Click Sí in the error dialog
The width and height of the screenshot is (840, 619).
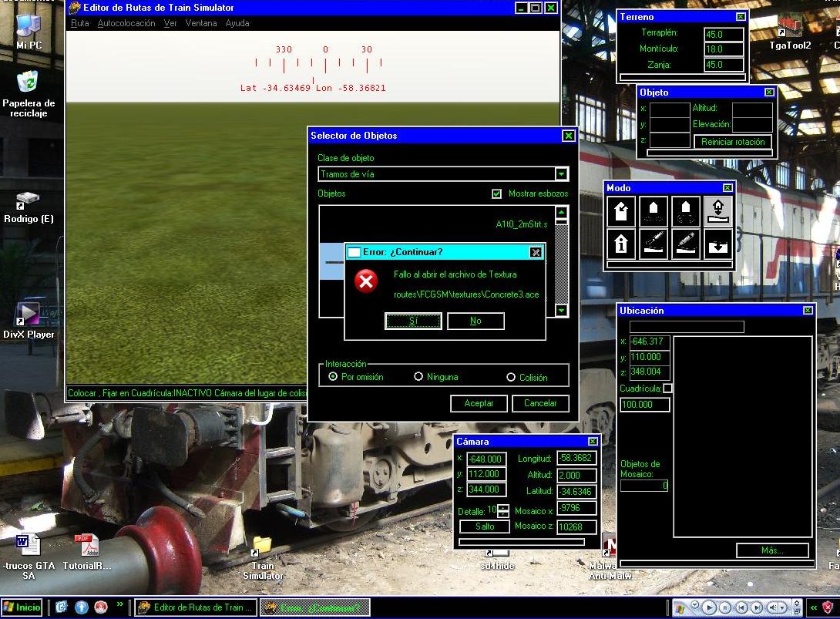pyautogui.click(x=413, y=321)
